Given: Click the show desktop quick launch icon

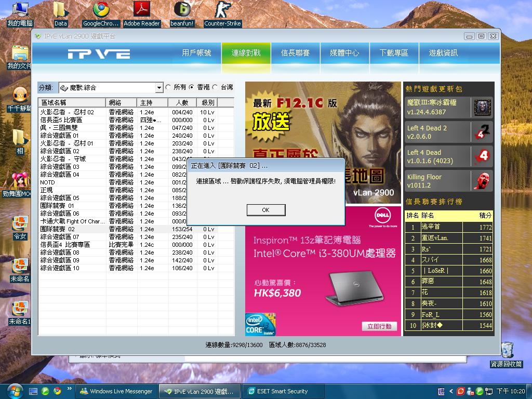Looking at the screenshot, I should point(33,391).
